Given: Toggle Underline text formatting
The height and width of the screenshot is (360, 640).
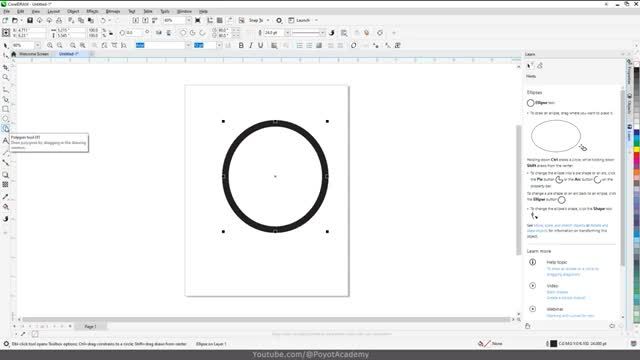Looking at the screenshot, I should (x=260, y=45).
